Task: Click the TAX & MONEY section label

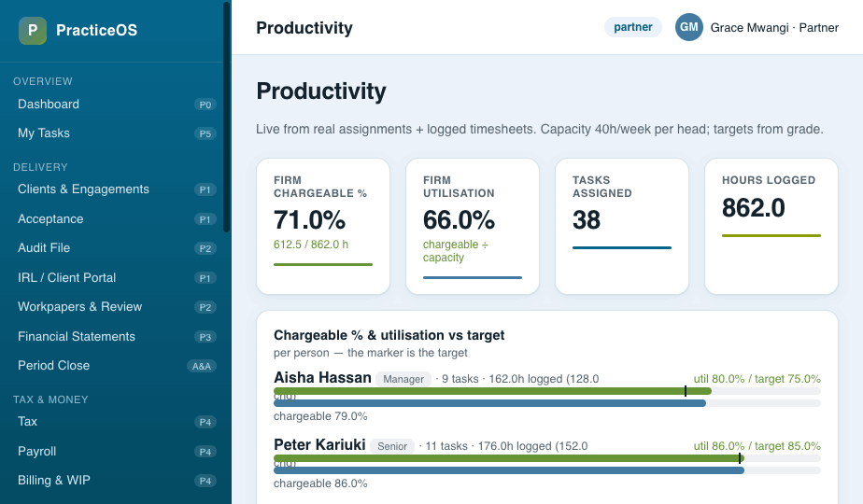Action: tap(50, 400)
